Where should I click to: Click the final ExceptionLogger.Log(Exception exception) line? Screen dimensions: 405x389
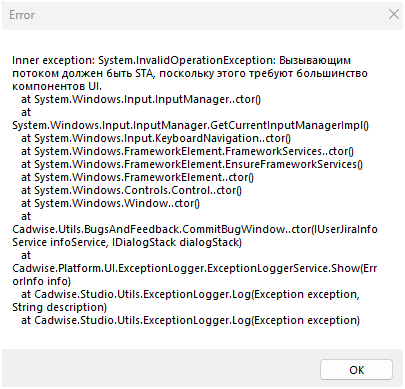[x=191, y=320]
